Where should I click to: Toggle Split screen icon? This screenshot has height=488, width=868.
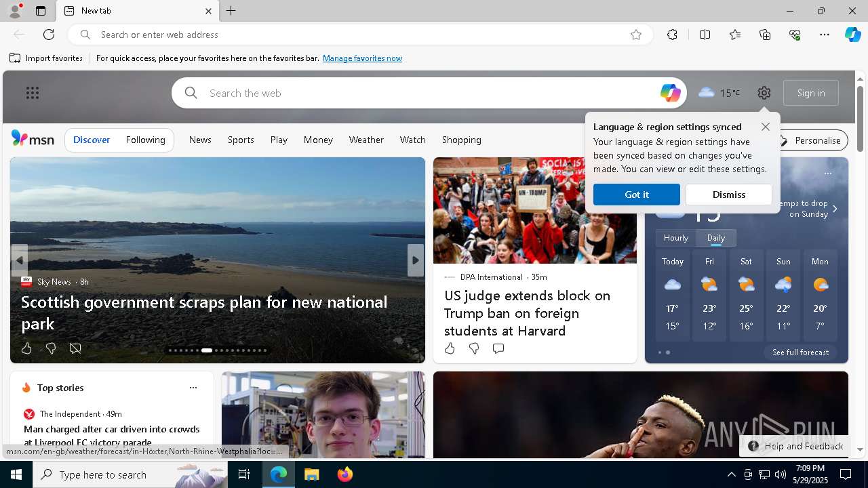pyautogui.click(x=705, y=35)
